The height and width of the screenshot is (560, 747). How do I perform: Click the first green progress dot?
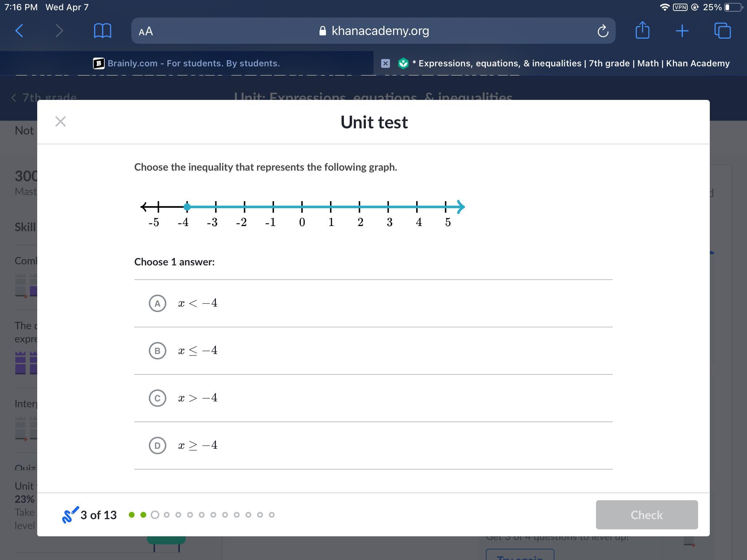(x=132, y=515)
